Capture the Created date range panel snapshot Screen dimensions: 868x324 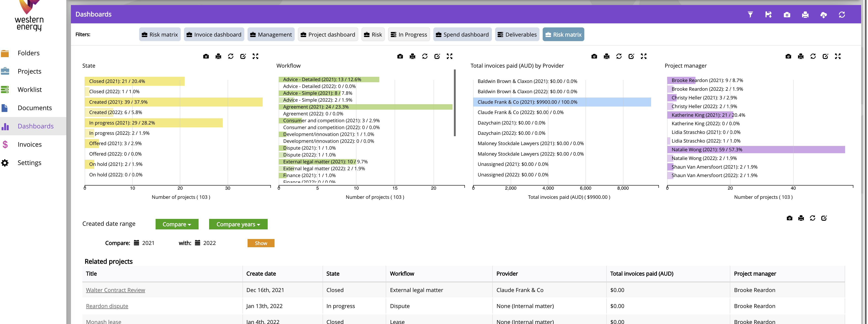coord(790,218)
